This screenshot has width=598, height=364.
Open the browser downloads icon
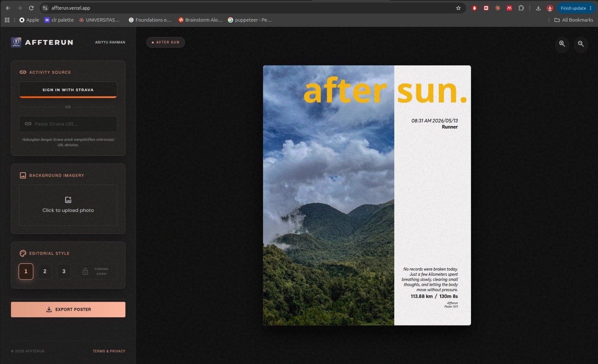tap(538, 8)
